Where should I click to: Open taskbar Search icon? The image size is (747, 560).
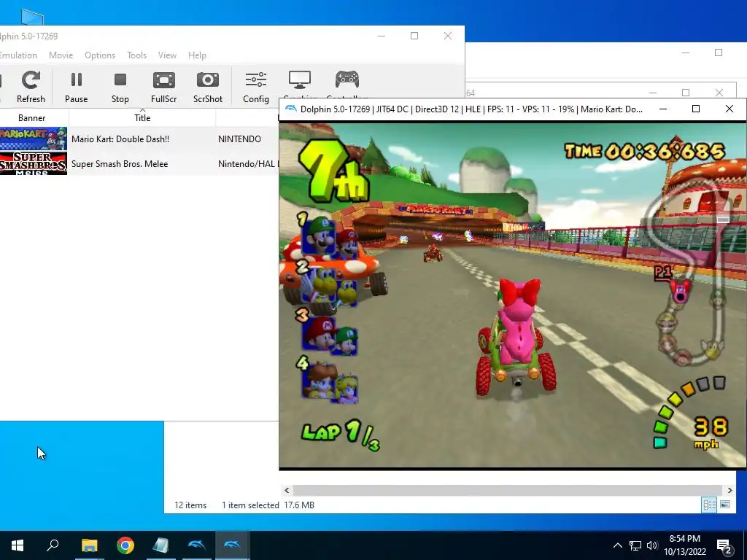pyautogui.click(x=53, y=545)
